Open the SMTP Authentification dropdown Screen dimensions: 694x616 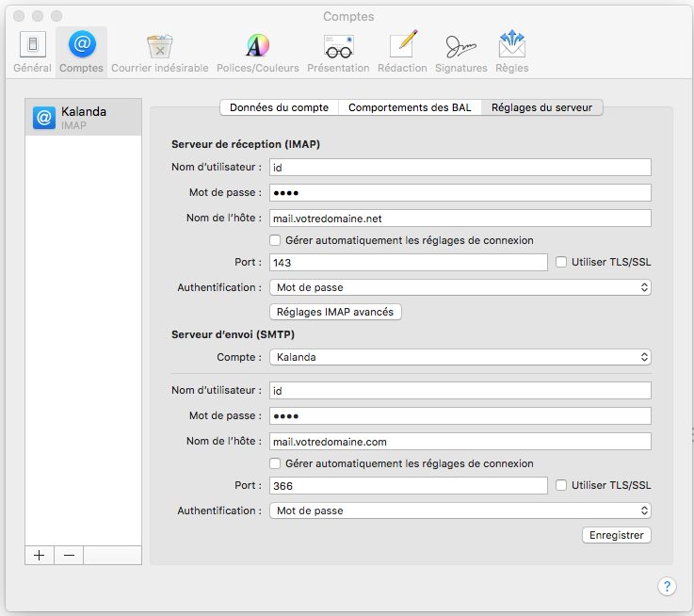pos(460,511)
